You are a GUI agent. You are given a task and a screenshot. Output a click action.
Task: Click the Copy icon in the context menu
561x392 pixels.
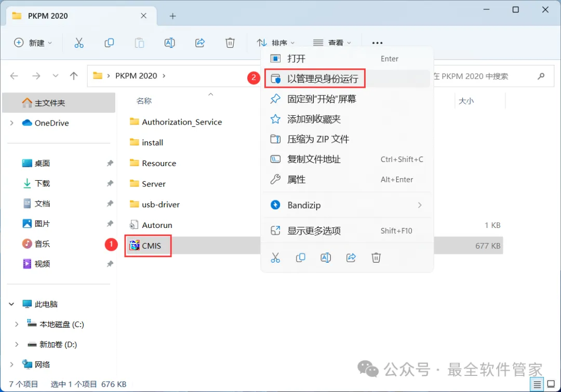[301, 258]
